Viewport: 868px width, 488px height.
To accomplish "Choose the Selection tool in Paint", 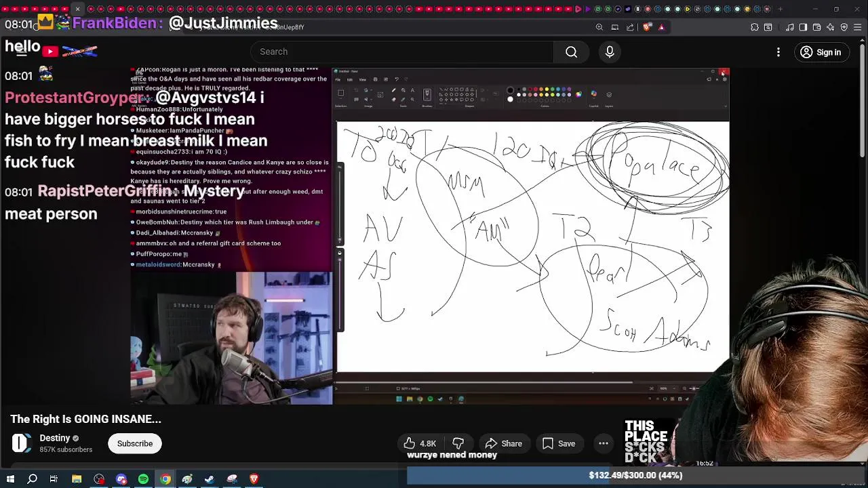I will tap(340, 94).
